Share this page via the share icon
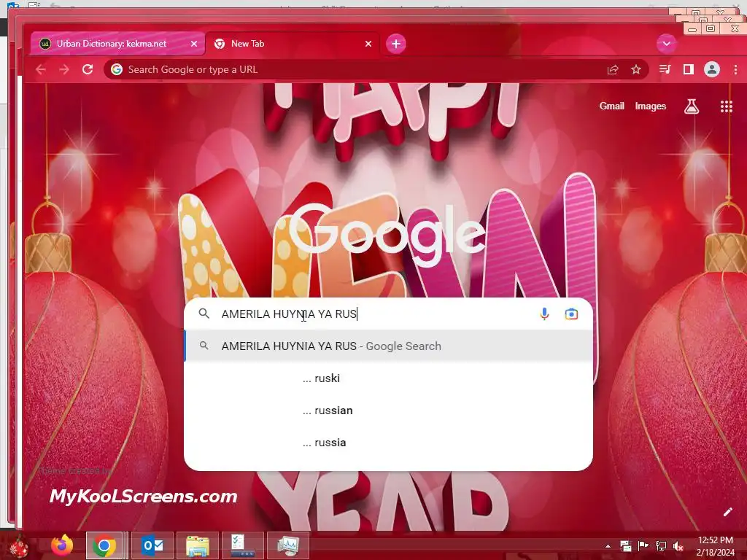The image size is (747, 560). (613, 69)
